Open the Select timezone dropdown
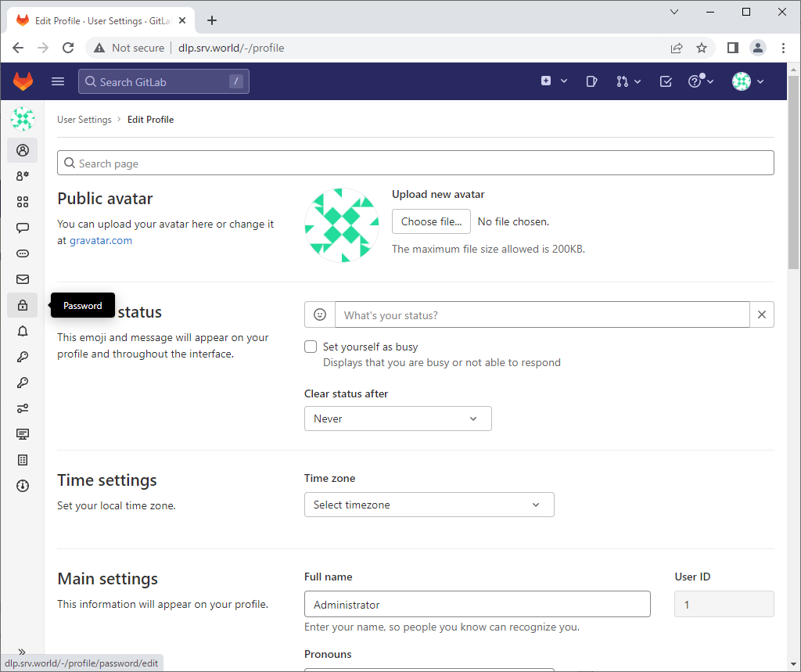 (429, 505)
